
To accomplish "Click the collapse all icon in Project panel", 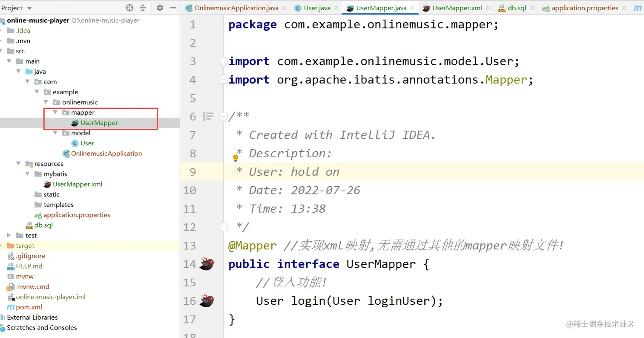I will (x=143, y=8).
